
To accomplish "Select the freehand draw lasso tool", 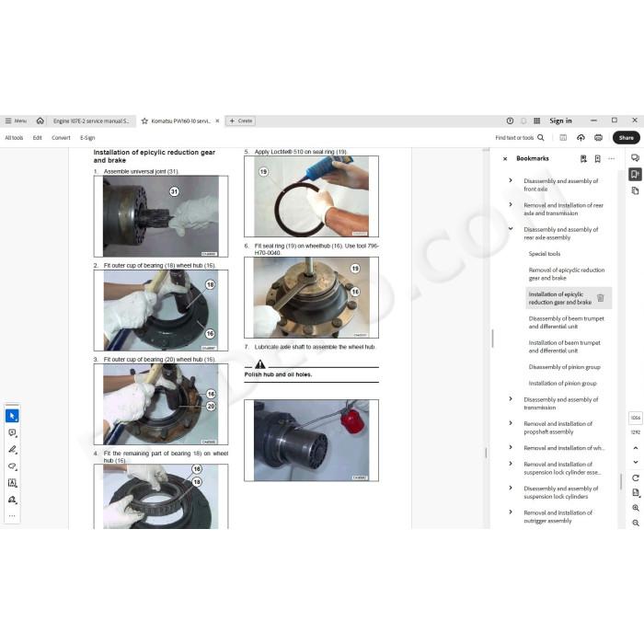I will tap(12, 466).
